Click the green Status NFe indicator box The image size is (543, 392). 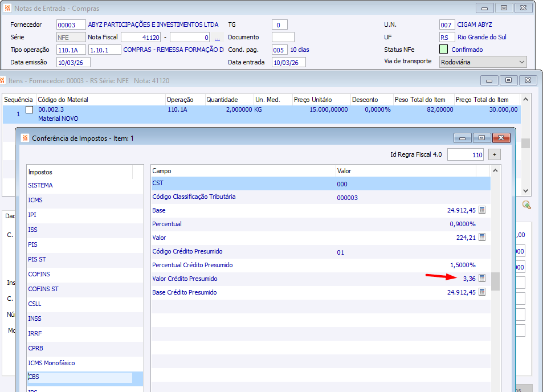click(x=444, y=50)
